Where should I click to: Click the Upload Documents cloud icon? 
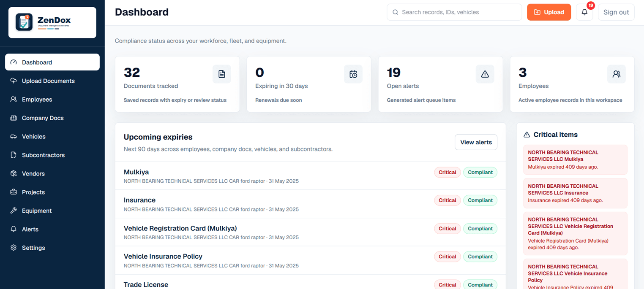14,81
